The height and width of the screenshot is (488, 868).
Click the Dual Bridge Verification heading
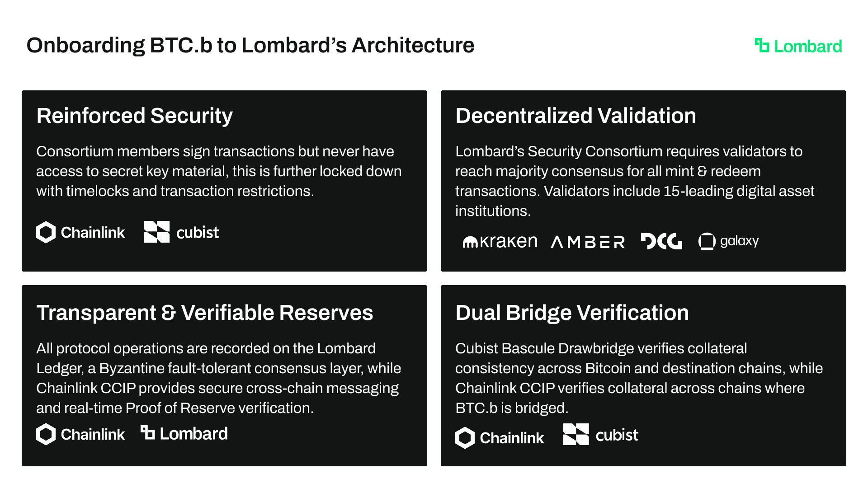point(572,313)
